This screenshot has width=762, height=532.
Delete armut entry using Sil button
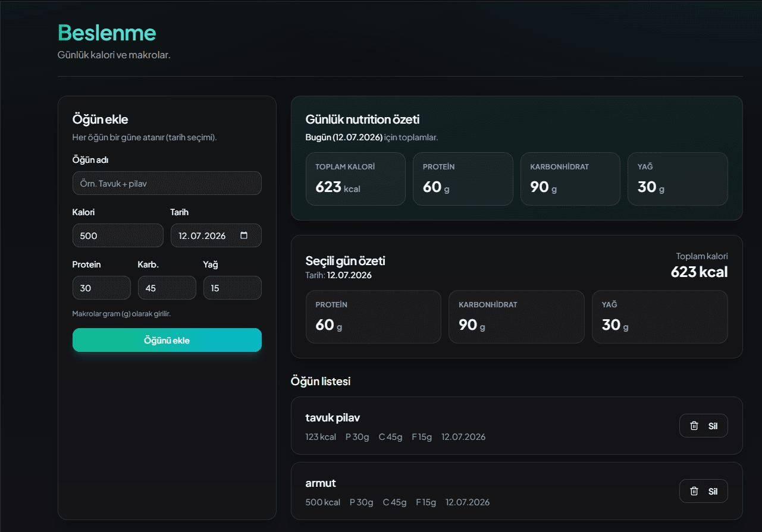coord(704,491)
